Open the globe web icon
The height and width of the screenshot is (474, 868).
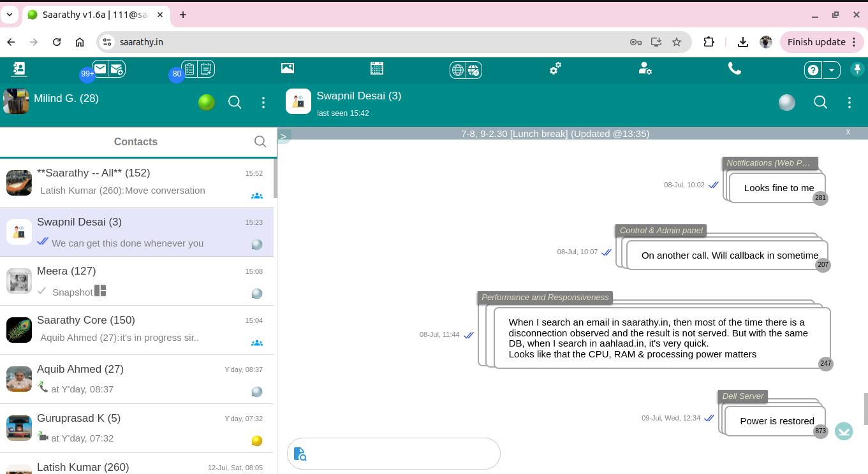click(x=457, y=70)
